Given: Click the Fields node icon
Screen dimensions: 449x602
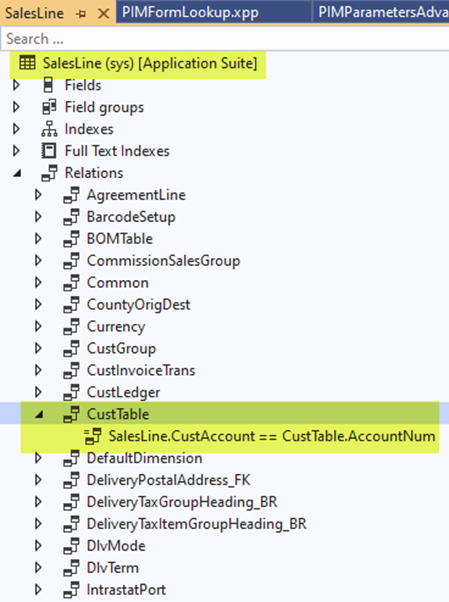Looking at the screenshot, I should 48,85.
